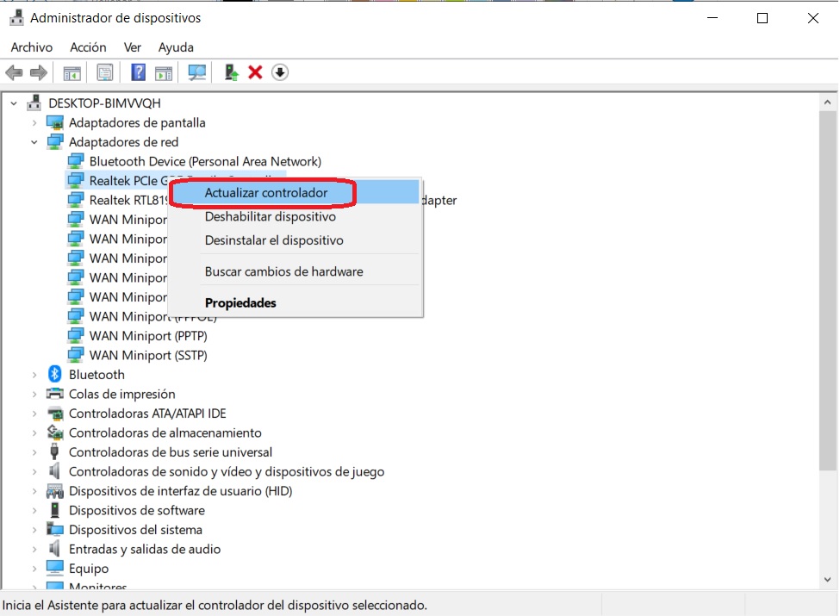Click Desinstalar el dispositivo option

[x=274, y=240]
